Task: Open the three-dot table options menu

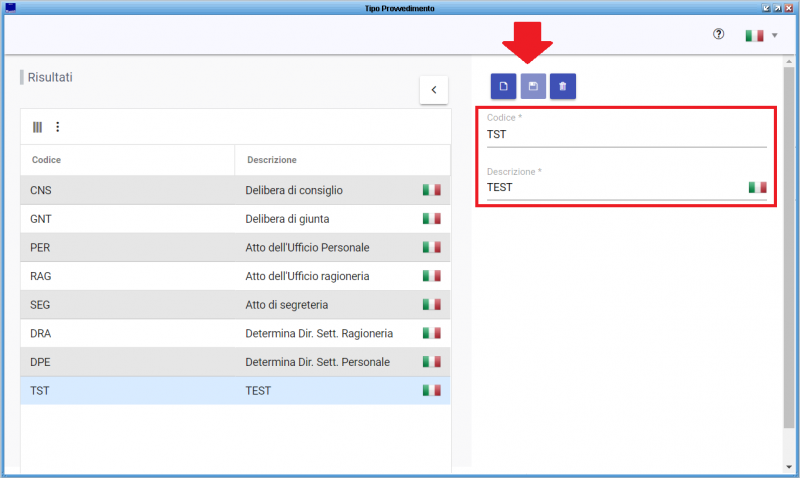Action: point(58,127)
